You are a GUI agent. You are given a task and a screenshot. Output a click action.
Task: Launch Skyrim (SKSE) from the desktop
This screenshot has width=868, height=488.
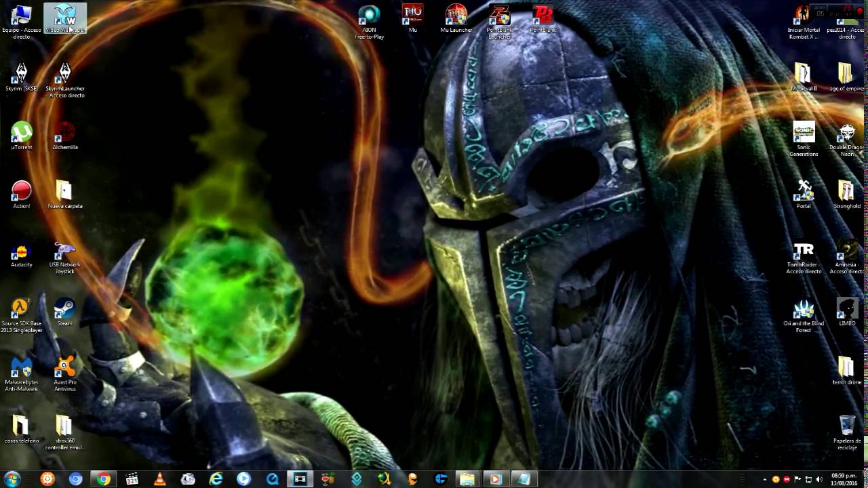coord(22,77)
